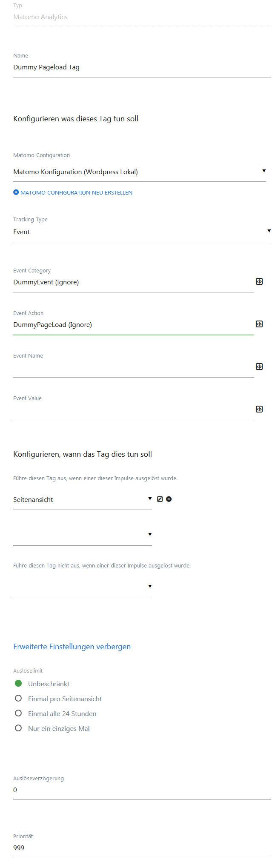Click variable icon next to Event Category

(259, 281)
